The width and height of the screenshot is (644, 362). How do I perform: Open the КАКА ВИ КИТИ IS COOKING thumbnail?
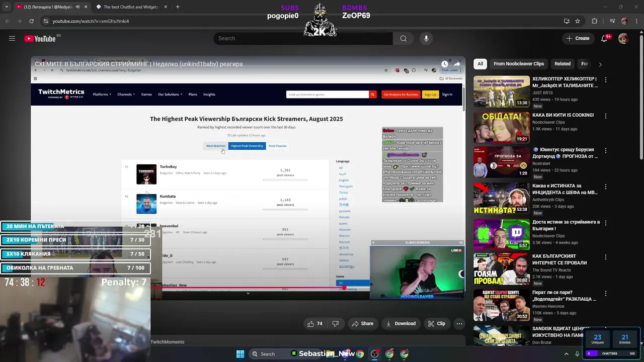pyautogui.click(x=501, y=127)
